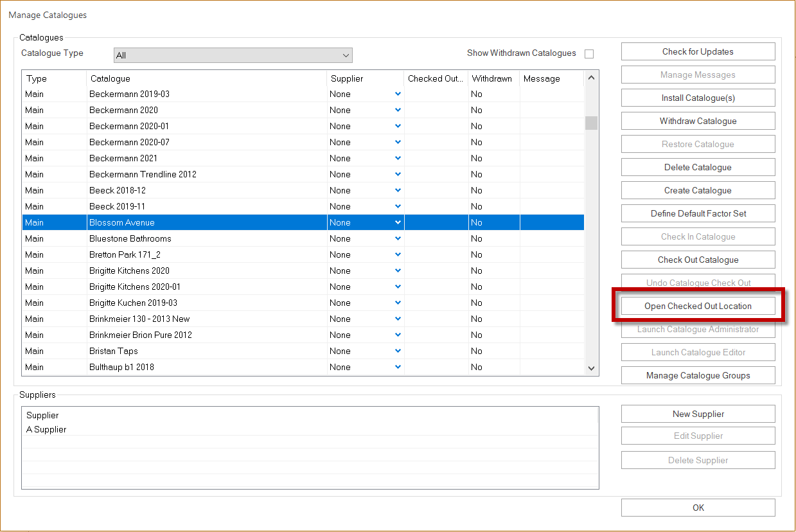The height and width of the screenshot is (532, 796).
Task: Click Open Checked Out Location button
Action: pos(698,306)
